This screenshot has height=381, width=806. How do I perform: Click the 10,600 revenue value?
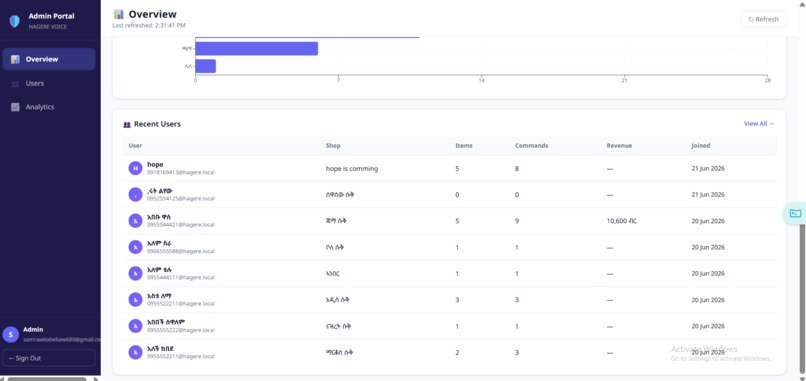click(622, 221)
